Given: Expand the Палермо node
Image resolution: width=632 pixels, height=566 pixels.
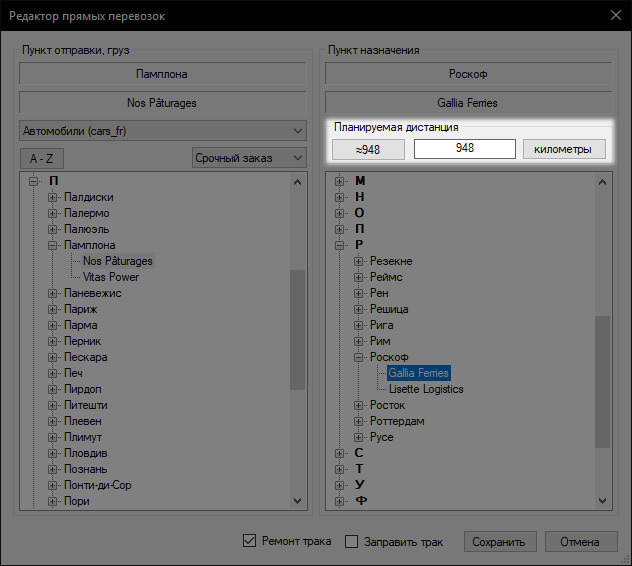Looking at the screenshot, I should pos(52,213).
